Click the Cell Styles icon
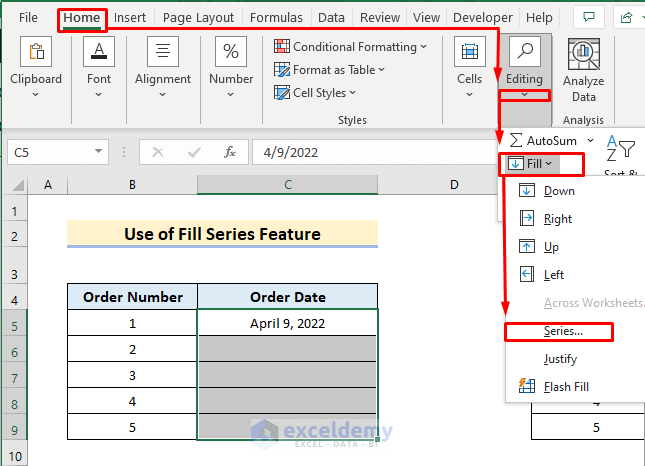 pyautogui.click(x=282, y=93)
